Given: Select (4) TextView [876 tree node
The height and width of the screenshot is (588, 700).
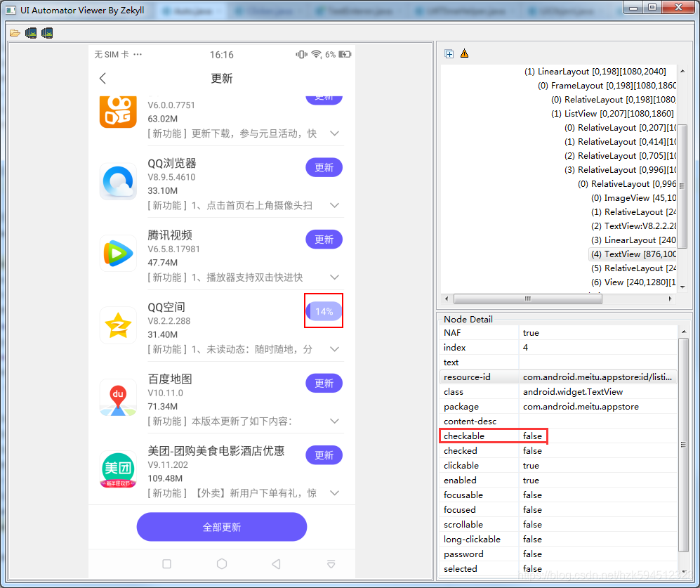Looking at the screenshot, I should tap(634, 254).
